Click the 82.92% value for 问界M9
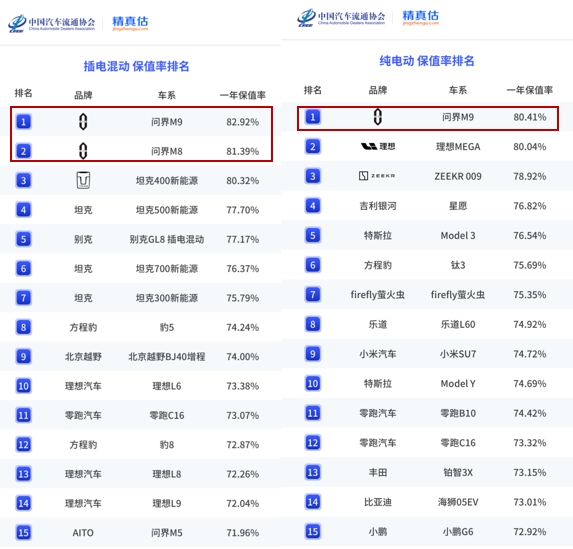The height and width of the screenshot is (549, 573). pos(243,122)
